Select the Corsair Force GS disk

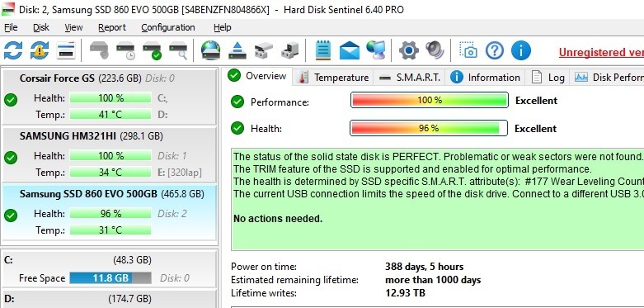point(109,97)
